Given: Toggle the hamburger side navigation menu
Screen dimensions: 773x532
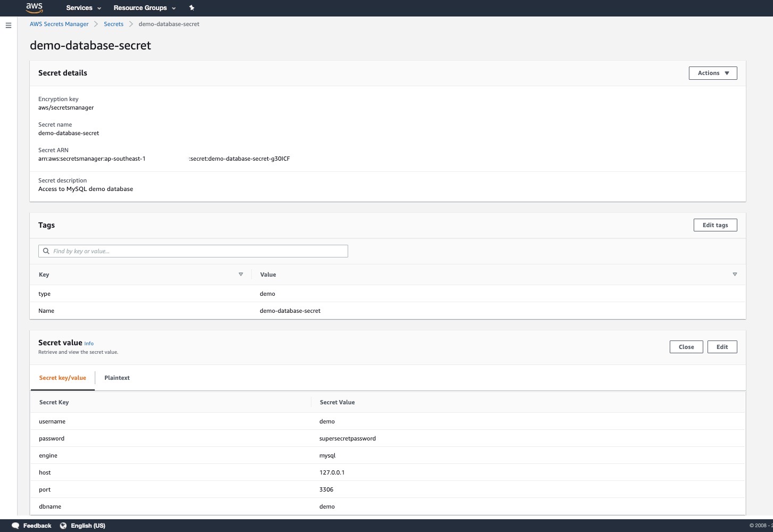Looking at the screenshot, I should tap(9, 25).
